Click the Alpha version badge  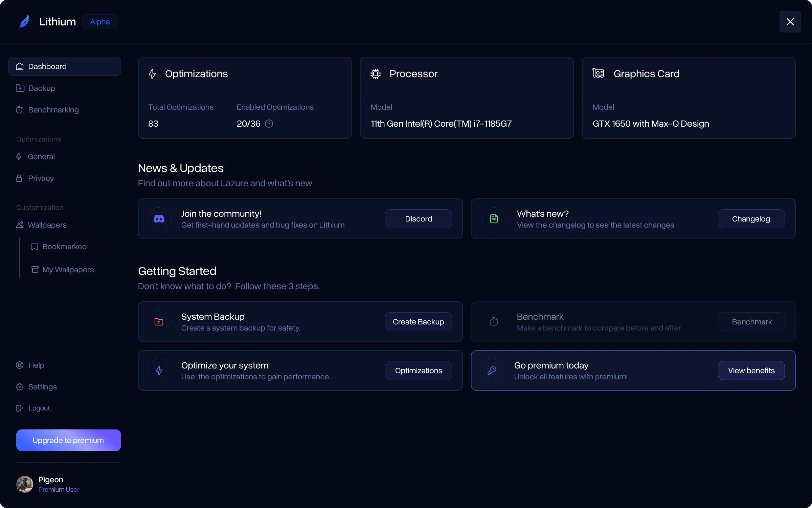100,21
